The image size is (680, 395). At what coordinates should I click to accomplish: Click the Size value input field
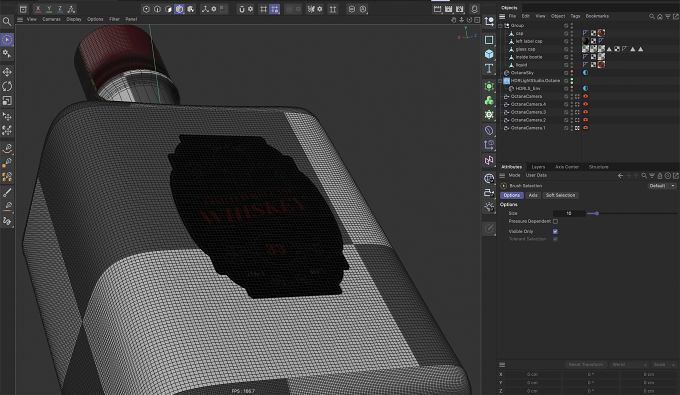569,213
